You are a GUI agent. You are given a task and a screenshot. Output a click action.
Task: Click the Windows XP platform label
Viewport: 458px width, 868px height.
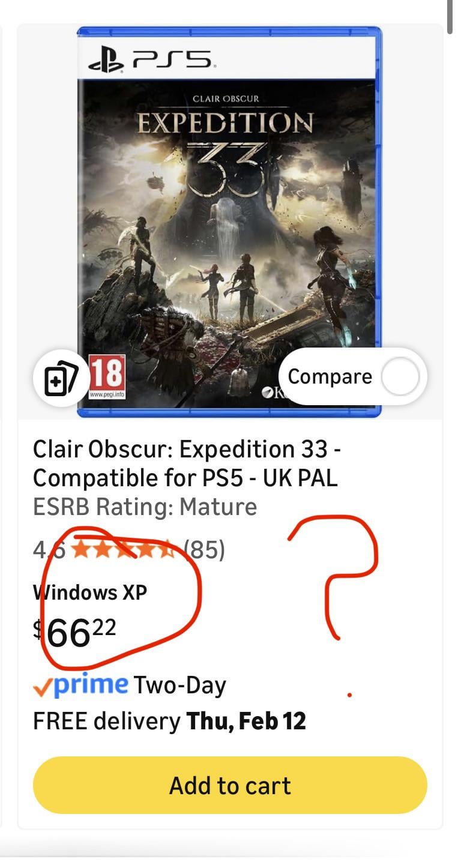pyautogui.click(x=90, y=592)
